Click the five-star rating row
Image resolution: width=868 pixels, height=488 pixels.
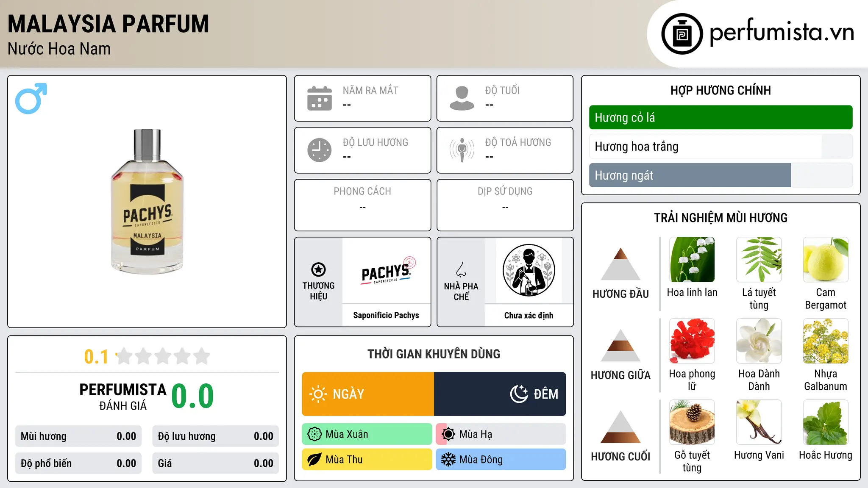pos(163,356)
